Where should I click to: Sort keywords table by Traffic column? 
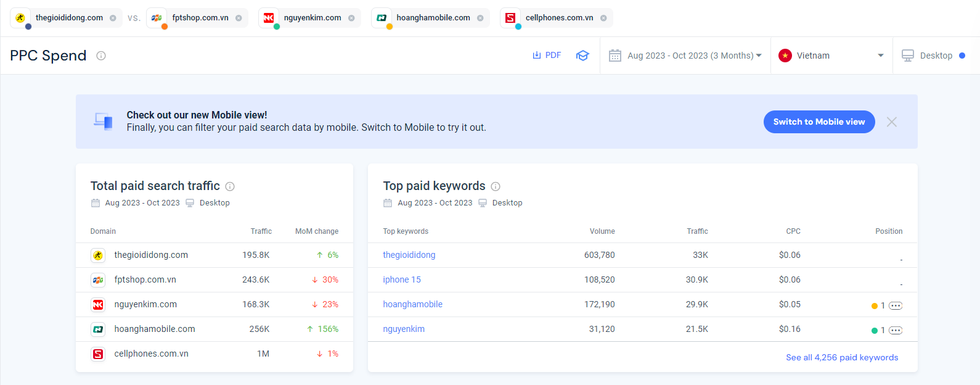(698, 231)
